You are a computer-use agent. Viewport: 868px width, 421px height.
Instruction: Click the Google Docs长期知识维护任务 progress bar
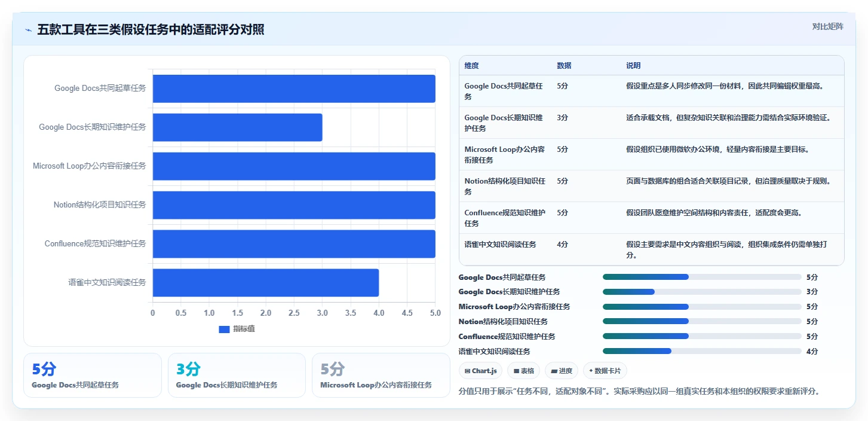pos(702,292)
